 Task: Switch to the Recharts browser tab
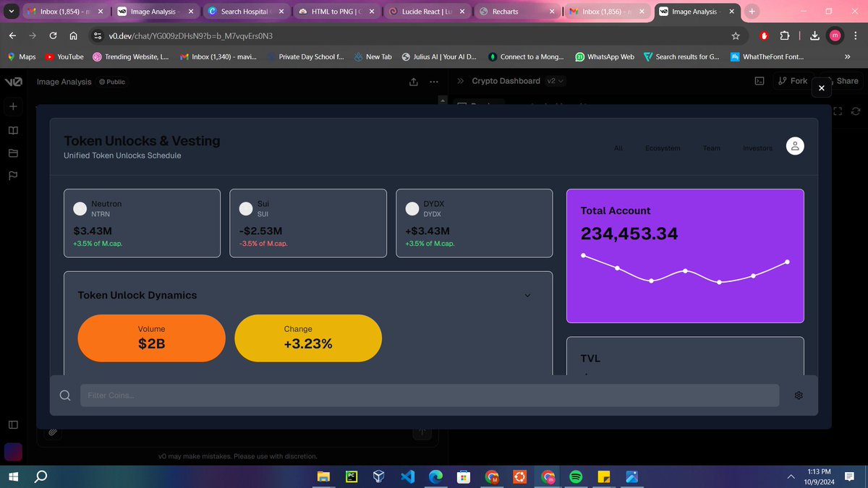(516, 12)
